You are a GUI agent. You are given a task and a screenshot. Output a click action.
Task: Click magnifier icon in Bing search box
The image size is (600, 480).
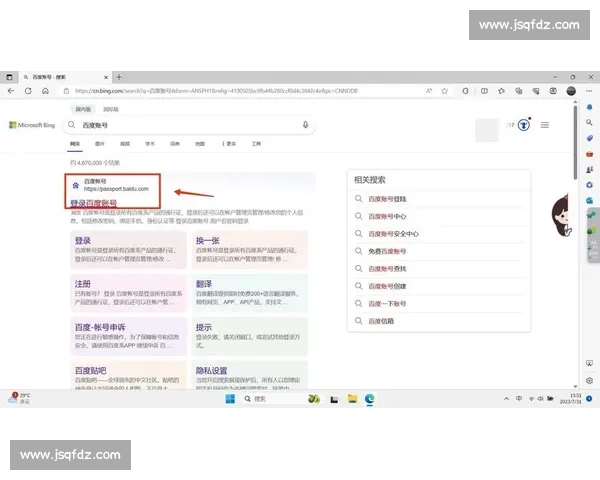72,125
